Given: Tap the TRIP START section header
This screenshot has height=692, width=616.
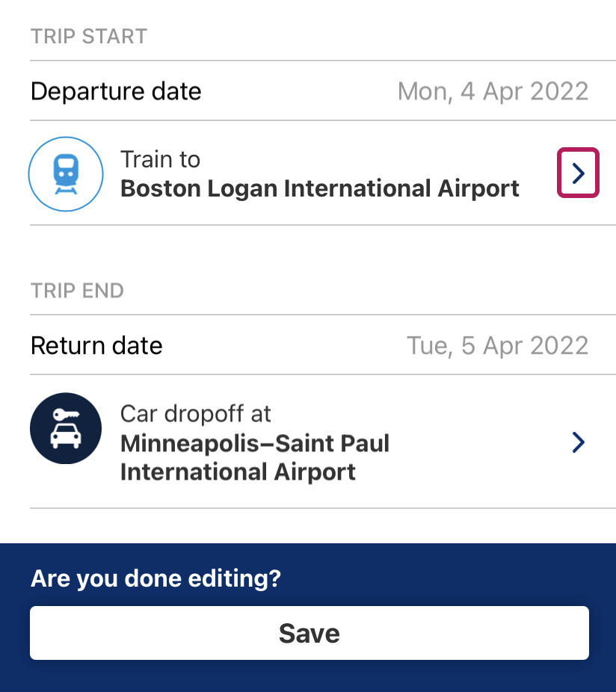Looking at the screenshot, I should (x=89, y=36).
